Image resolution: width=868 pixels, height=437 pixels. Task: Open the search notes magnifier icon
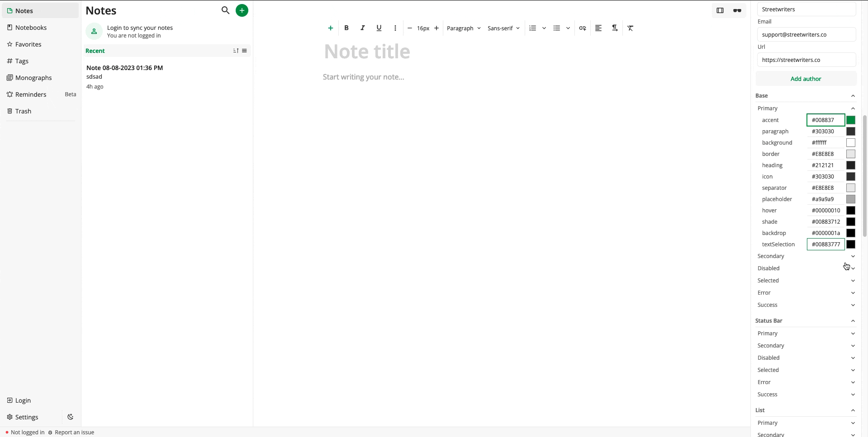coord(225,10)
